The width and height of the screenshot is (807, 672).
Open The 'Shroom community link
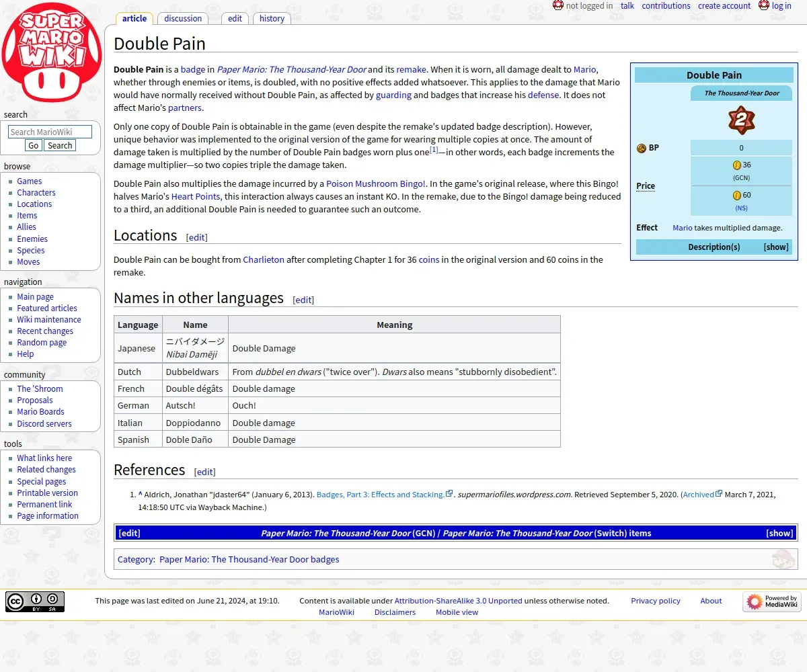[40, 388]
